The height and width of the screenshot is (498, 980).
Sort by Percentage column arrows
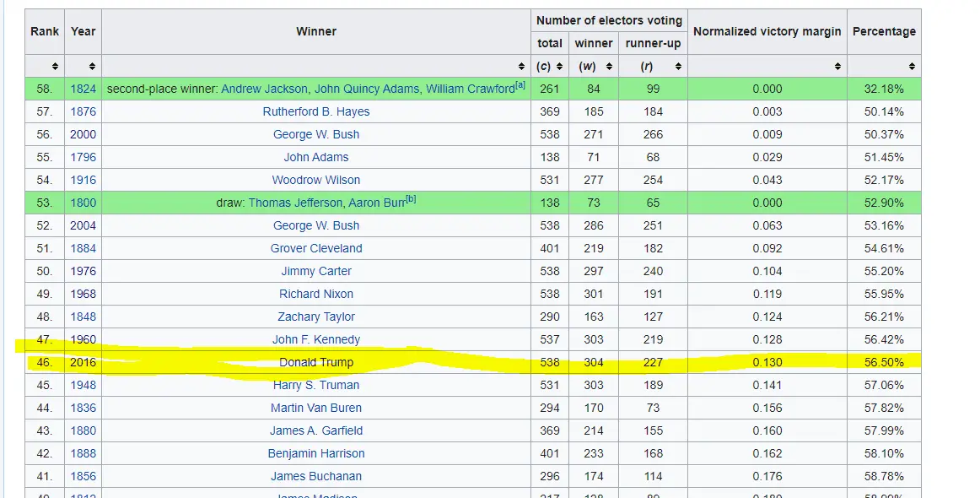click(x=912, y=66)
